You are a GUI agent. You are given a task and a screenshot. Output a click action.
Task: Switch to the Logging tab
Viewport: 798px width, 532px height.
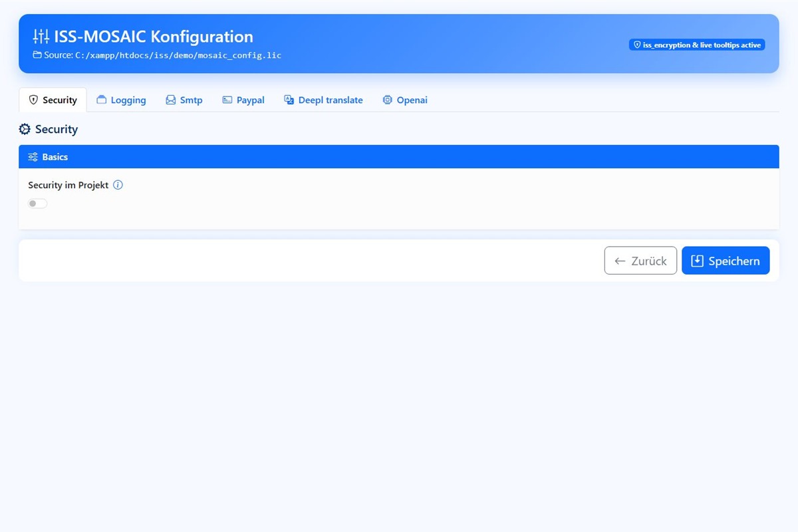pyautogui.click(x=121, y=100)
